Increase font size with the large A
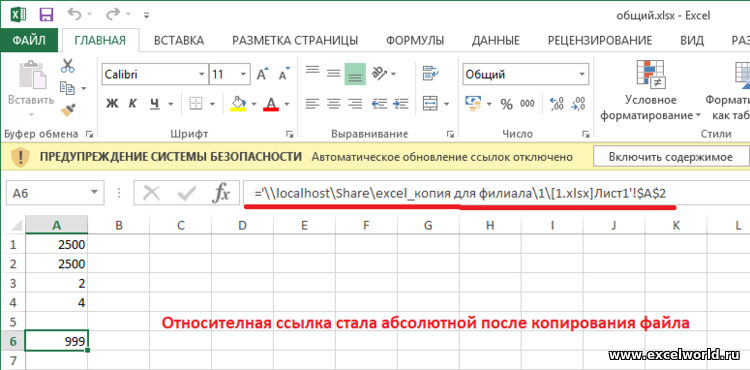 tap(263, 75)
